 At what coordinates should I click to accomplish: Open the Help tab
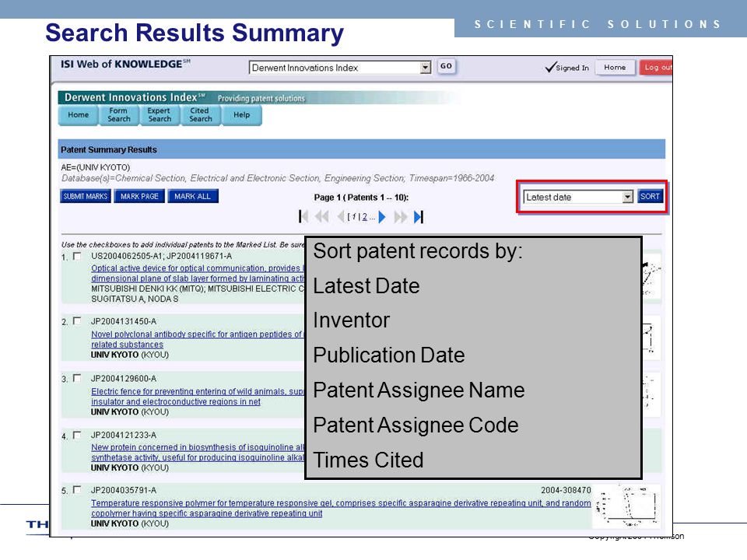[241, 115]
